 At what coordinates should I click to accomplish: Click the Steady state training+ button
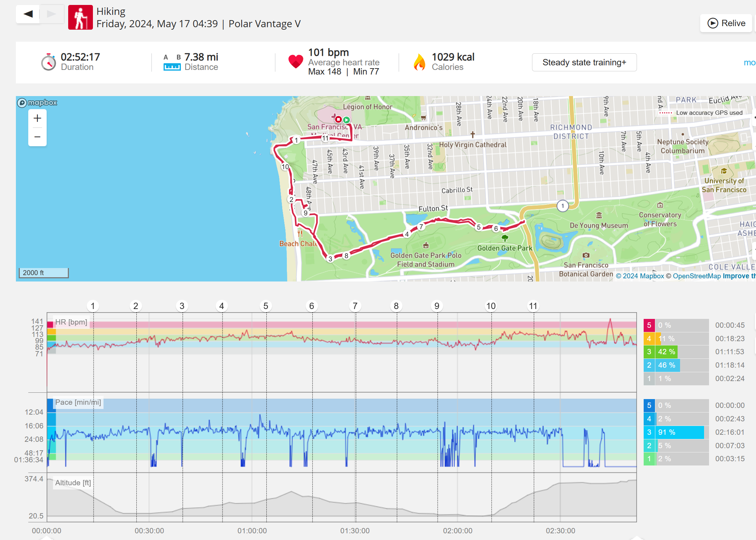[584, 63]
